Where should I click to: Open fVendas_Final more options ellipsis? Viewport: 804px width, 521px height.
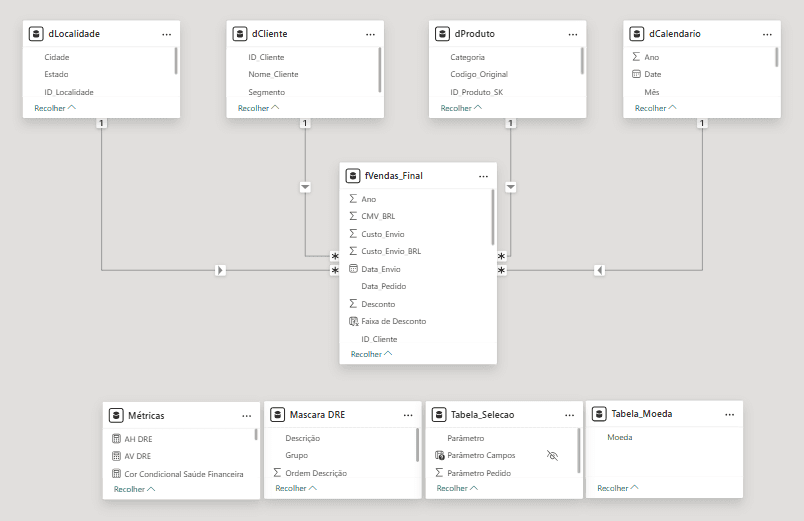(484, 176)
